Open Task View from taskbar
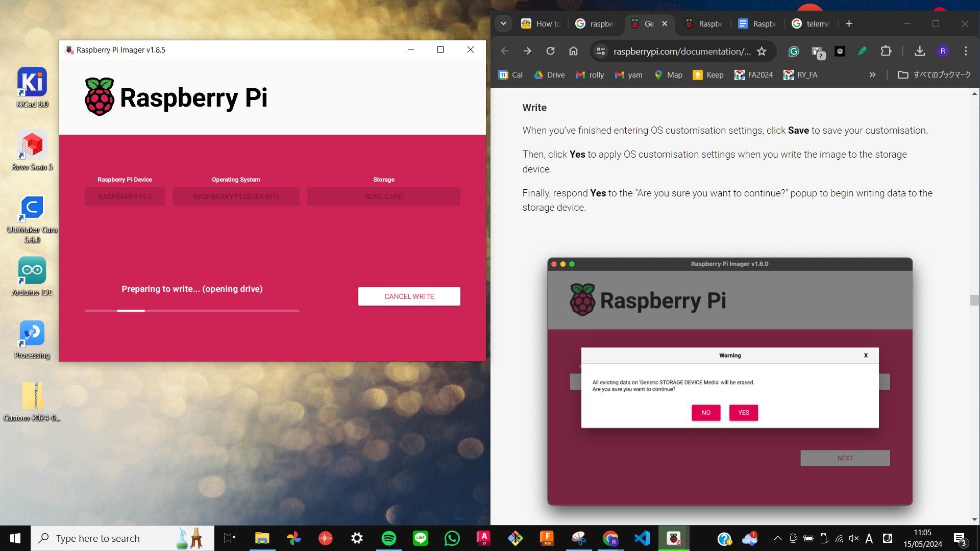Screen dimensions: 980x551 pos(230,538)
